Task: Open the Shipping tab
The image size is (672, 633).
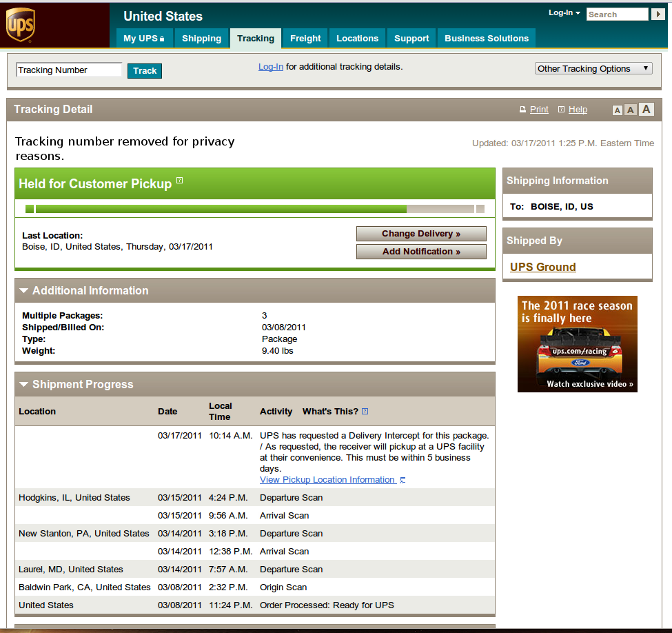Action: click(x=201, y=38)
